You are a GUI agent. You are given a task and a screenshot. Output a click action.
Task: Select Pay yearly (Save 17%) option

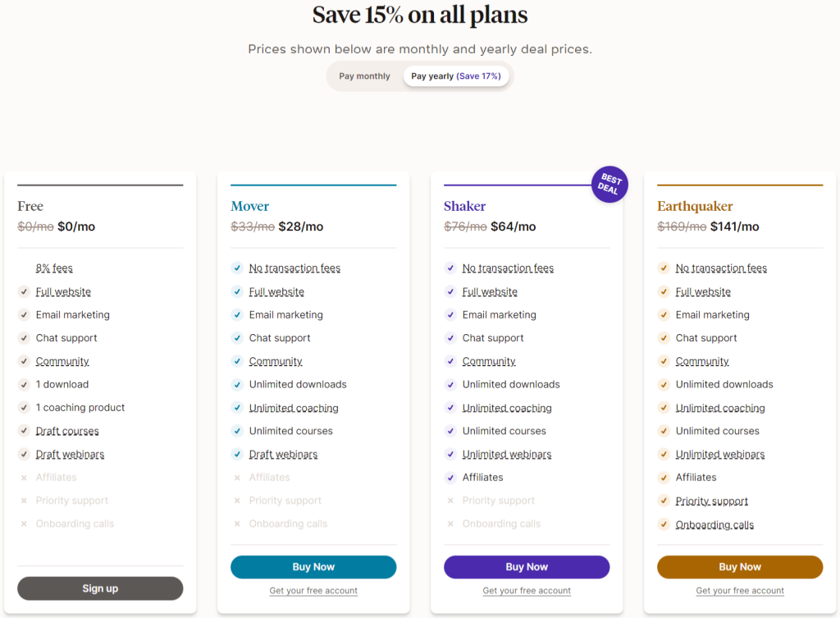[456, 76]
